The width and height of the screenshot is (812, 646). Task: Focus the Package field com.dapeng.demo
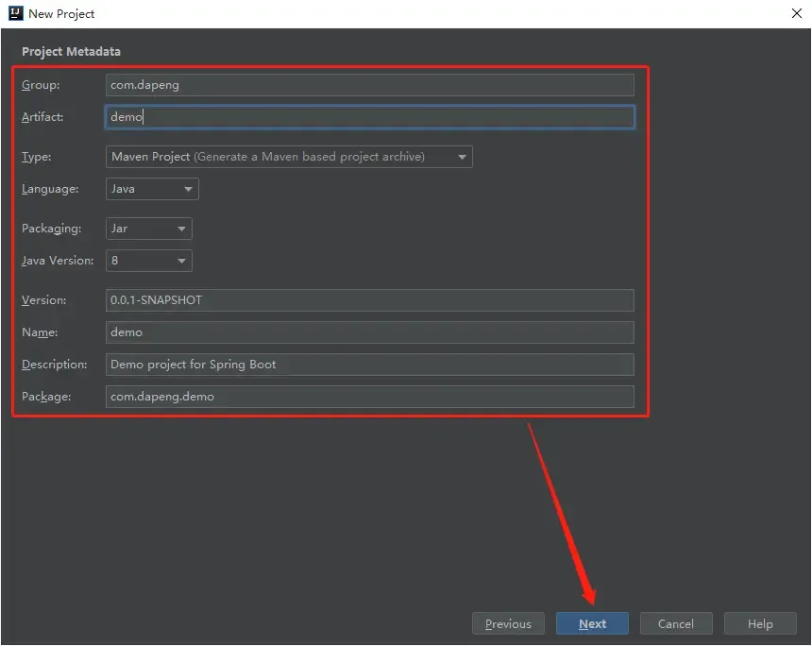369,397
